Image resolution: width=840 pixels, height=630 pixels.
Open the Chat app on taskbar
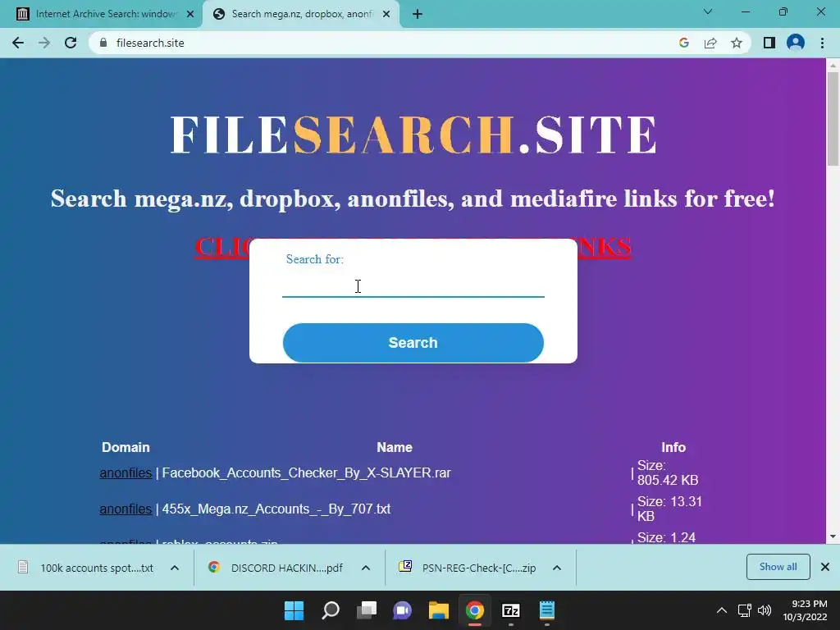point(402,610)
